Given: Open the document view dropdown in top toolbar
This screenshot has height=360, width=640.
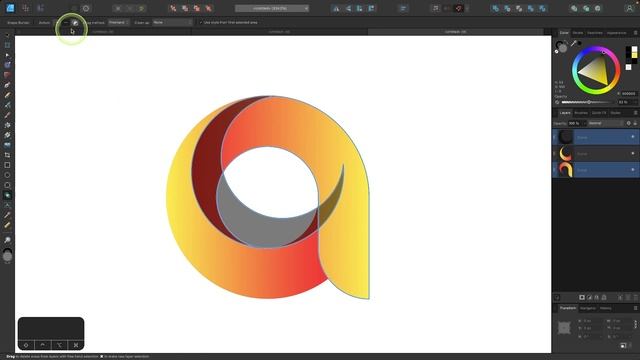Looking at the screenshot, I should coord(272,8).
